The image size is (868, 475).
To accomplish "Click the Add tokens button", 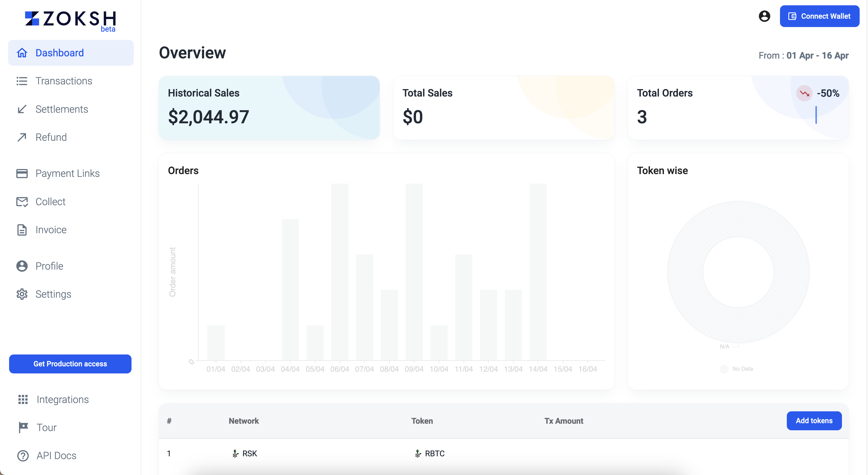I will click(814, 420).
